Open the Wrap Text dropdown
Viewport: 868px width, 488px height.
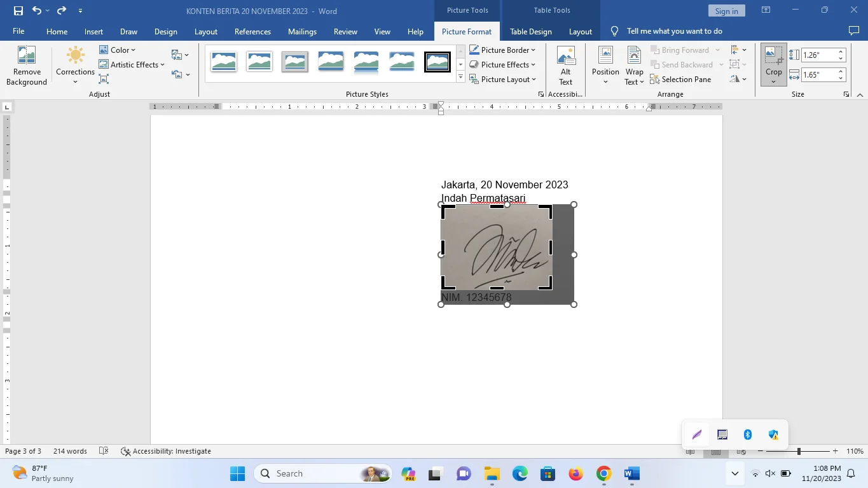(634, 67)
